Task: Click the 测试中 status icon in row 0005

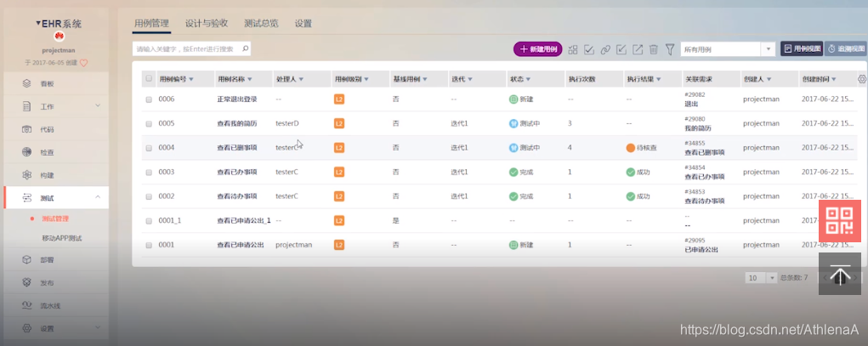Action: coord(513,123)
